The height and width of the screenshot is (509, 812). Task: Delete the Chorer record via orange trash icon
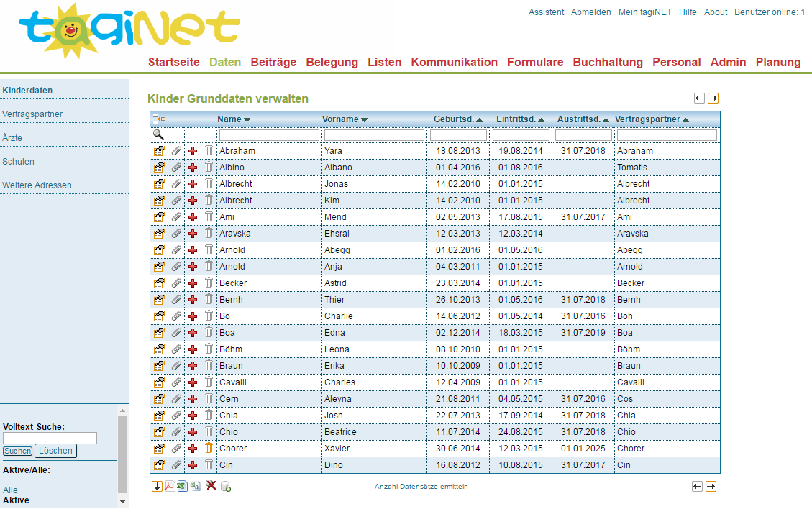(209, 448)
